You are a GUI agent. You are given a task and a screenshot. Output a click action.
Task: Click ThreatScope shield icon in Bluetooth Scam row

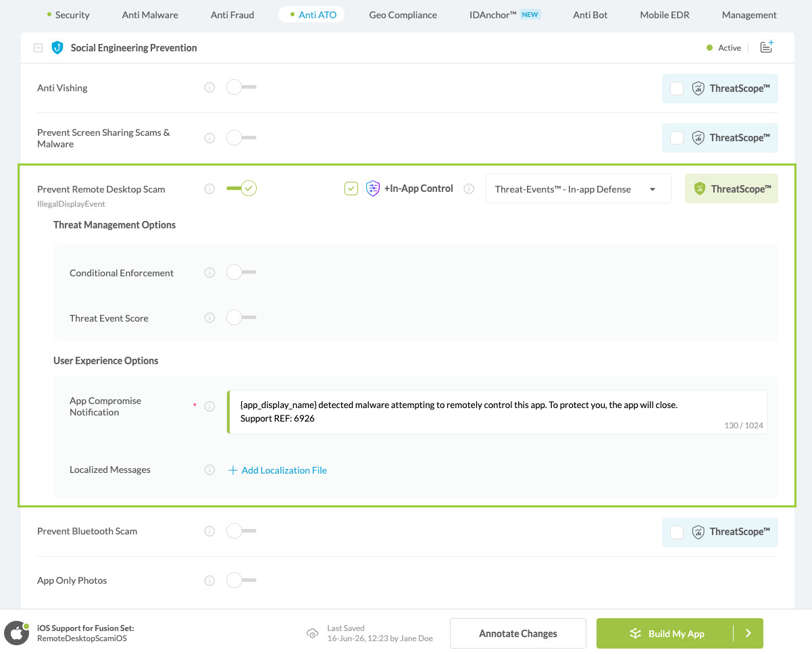point(699,532)
